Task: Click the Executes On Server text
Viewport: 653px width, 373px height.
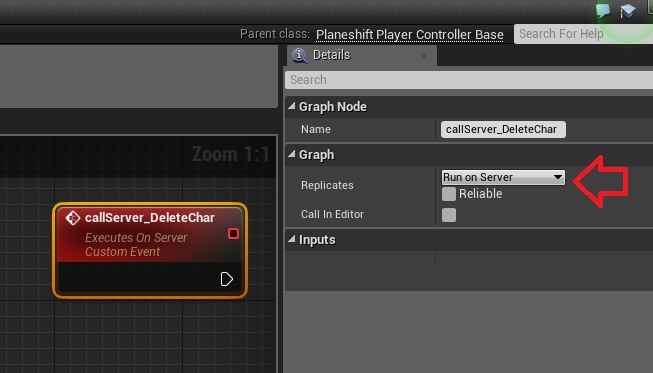Action: click(x=136, y=238)
